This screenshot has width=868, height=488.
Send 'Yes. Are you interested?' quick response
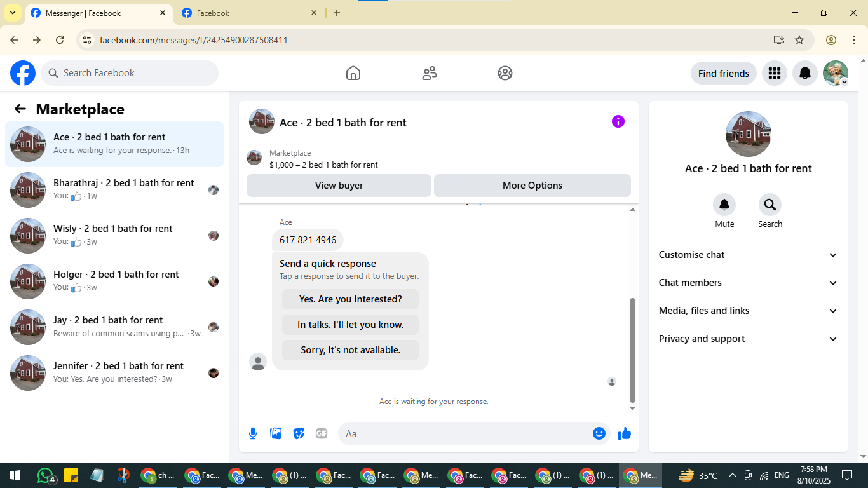coord(351,299)
